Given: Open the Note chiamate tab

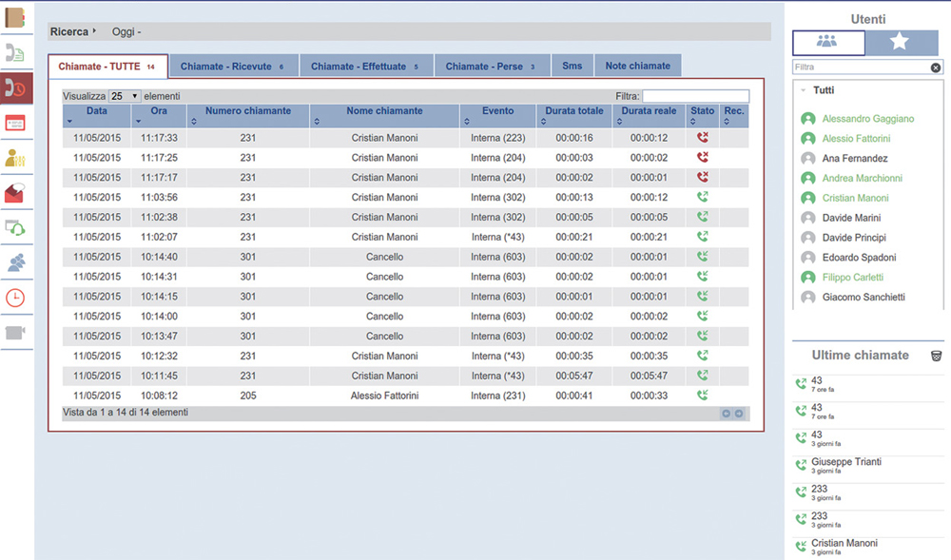Looking at the screenshot, I should click(x=637, y=66).
